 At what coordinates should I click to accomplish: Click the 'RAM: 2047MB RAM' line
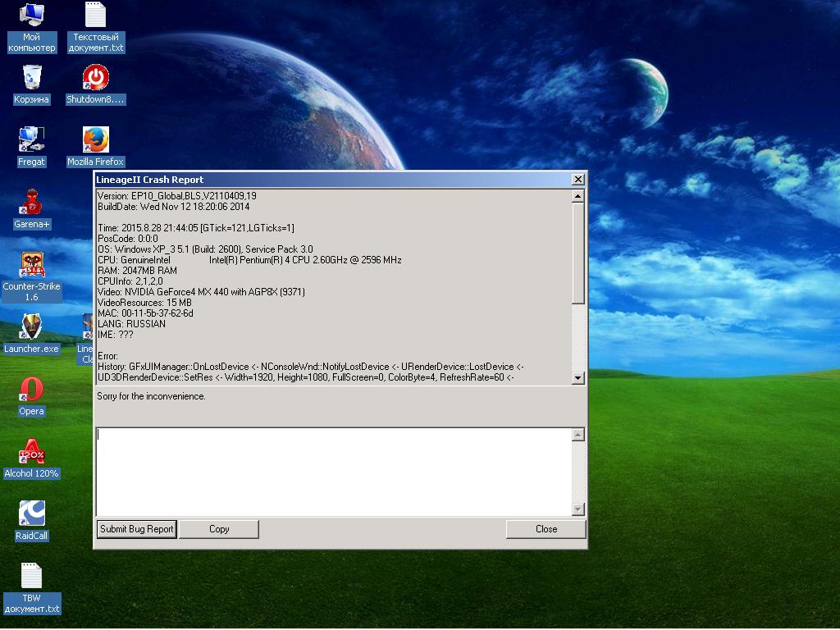click(x=137, y=271)
